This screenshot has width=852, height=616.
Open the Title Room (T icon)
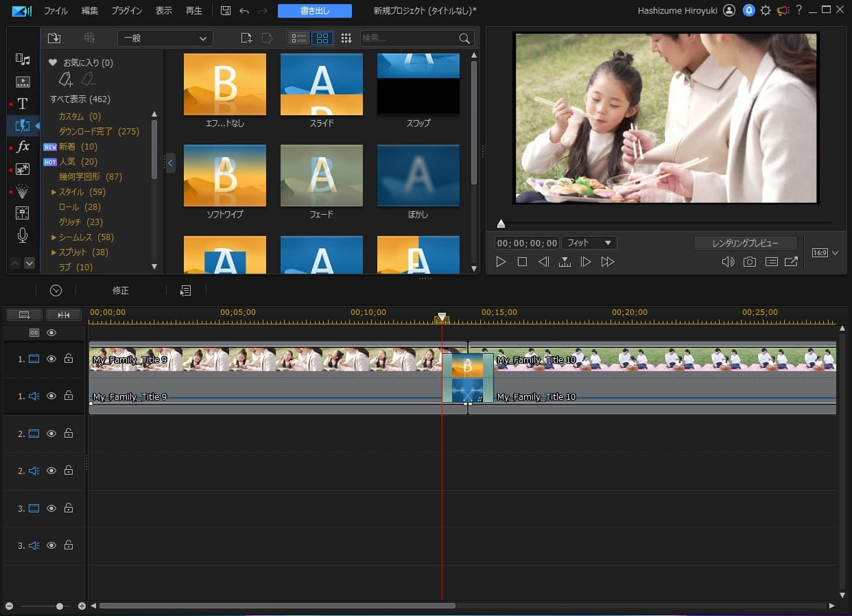(23, 104)
